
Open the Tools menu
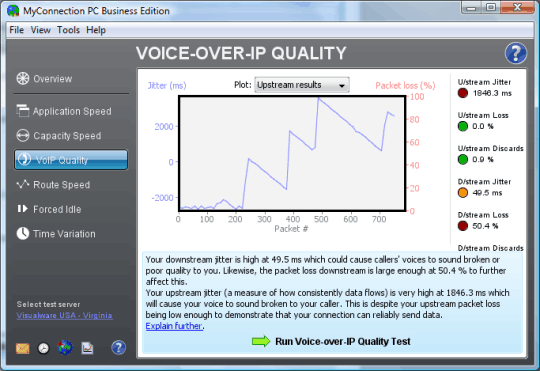68,30
